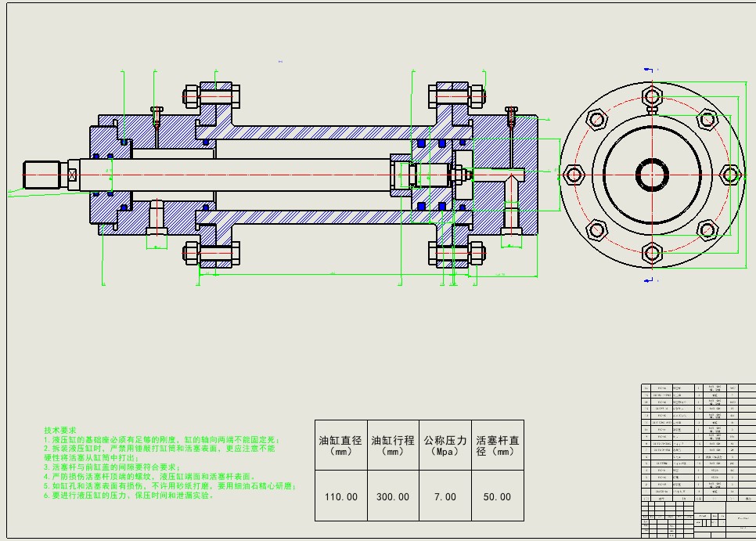Select the 油缸行程 header cell
This screenshot has height=541, width=756.
(393, 445)
